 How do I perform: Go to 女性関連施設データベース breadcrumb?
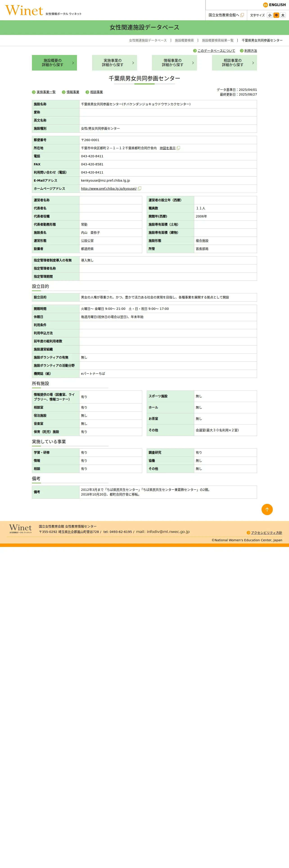[148, 40]
